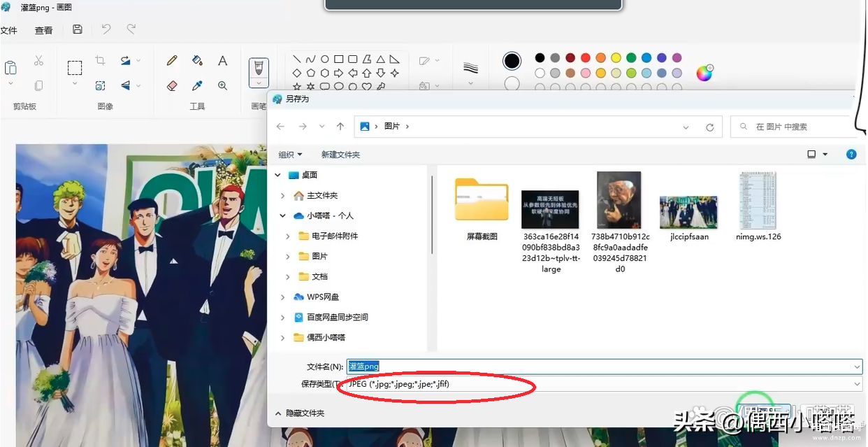This screenshot has width=868, height=447.
Task: Select the Text tool
Action: pos(222,61)
